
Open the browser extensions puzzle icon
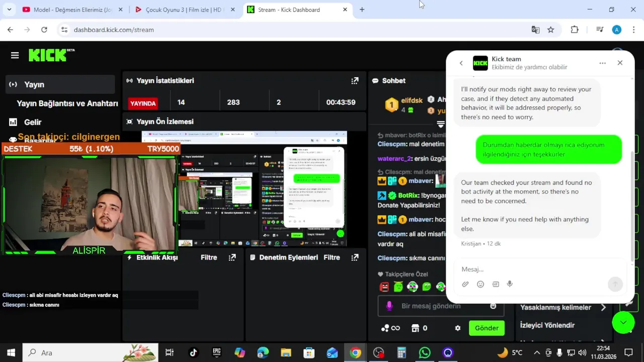pos(575,30)
